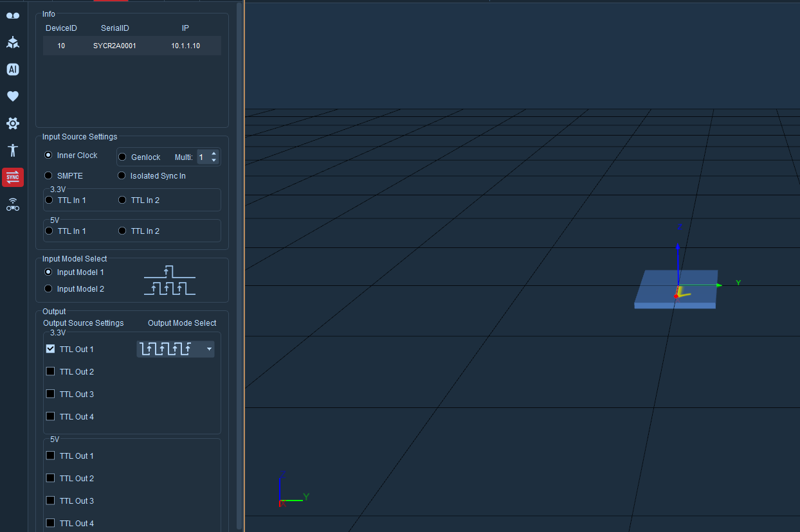Select the 3D cube sidebar icon
This screenshot has height=532, width=800.
point(13,42)
